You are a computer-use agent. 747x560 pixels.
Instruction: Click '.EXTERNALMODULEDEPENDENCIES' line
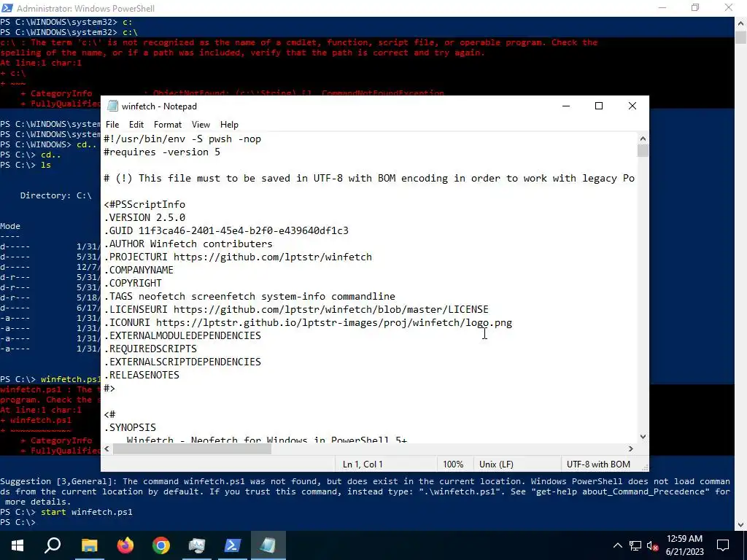click(x=182, y=335)
